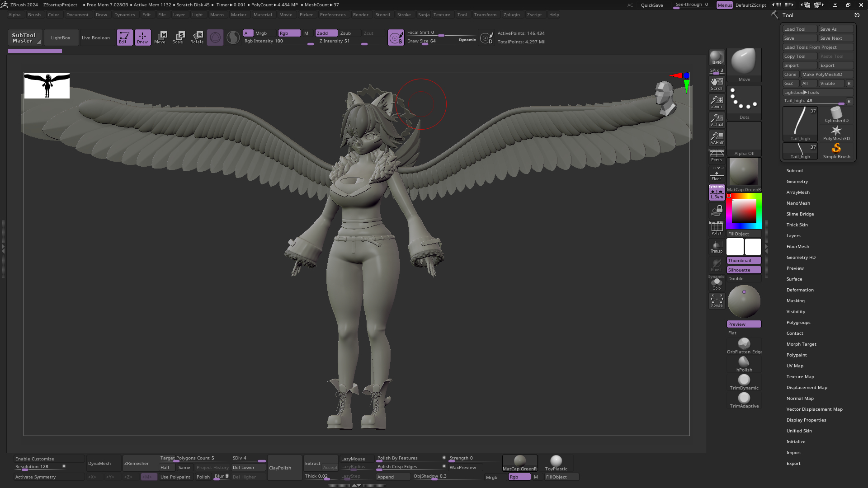Activate the Solo mode icon
Screen dimensions: 868x488
717,284
